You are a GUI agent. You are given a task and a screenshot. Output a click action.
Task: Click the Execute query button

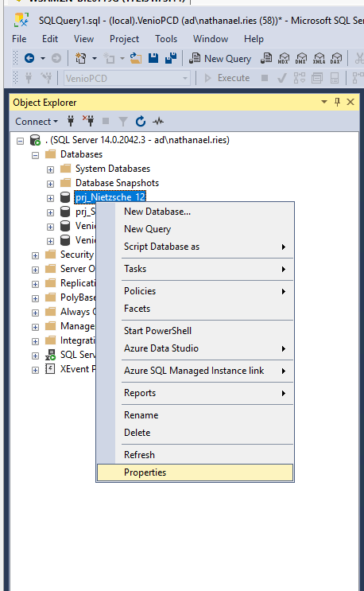227,78
